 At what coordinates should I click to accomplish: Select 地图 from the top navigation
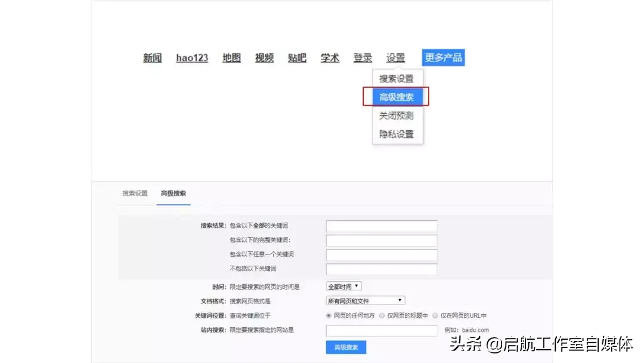231,57
